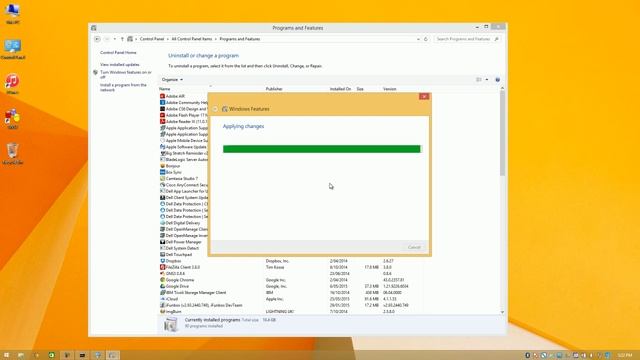The width and height of the screenshot is (640, 360).
Task: Click All Control Panel Items breadcrumb
Action: [192, 39]
